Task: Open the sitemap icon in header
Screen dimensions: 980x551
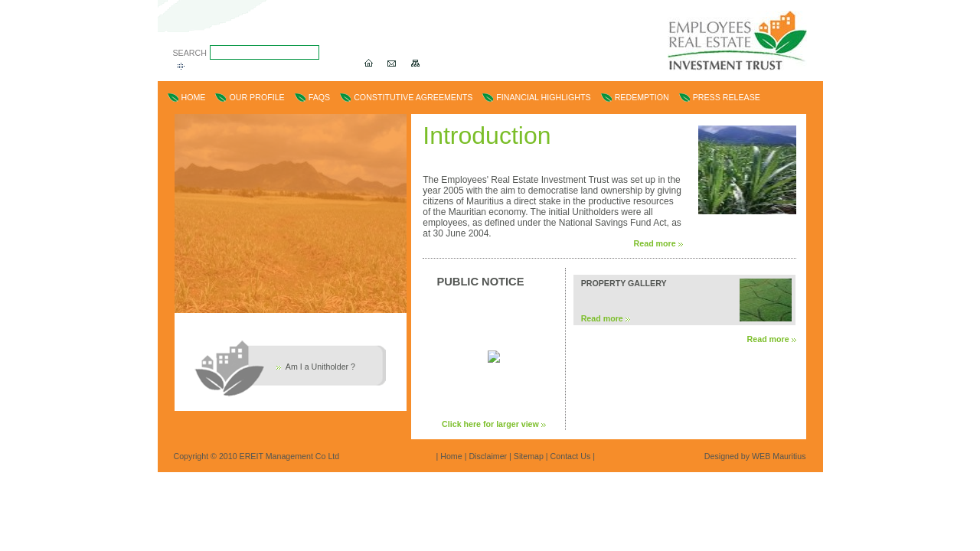Action: pos(415,63)
